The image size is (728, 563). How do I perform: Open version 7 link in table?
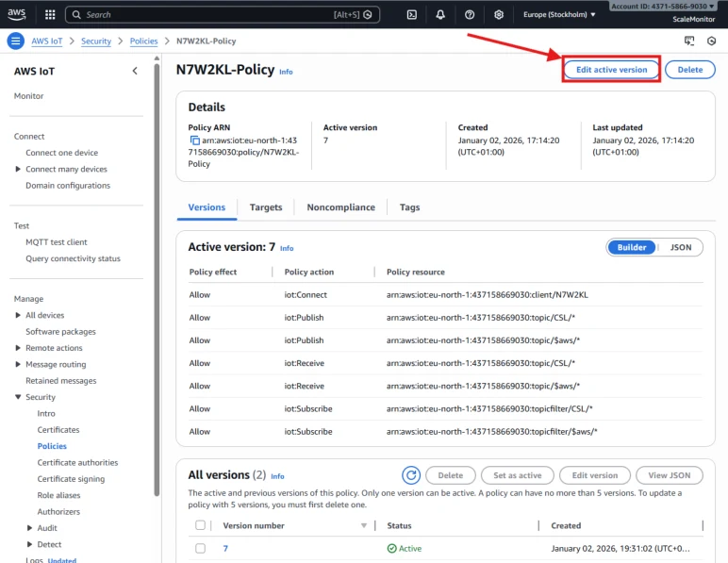pos(225,548)
